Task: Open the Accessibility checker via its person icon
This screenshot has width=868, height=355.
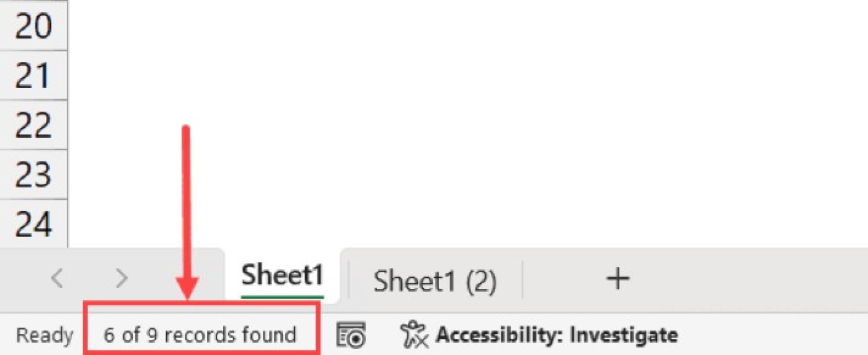Action: pyautogui.click(x=414, y=335)
